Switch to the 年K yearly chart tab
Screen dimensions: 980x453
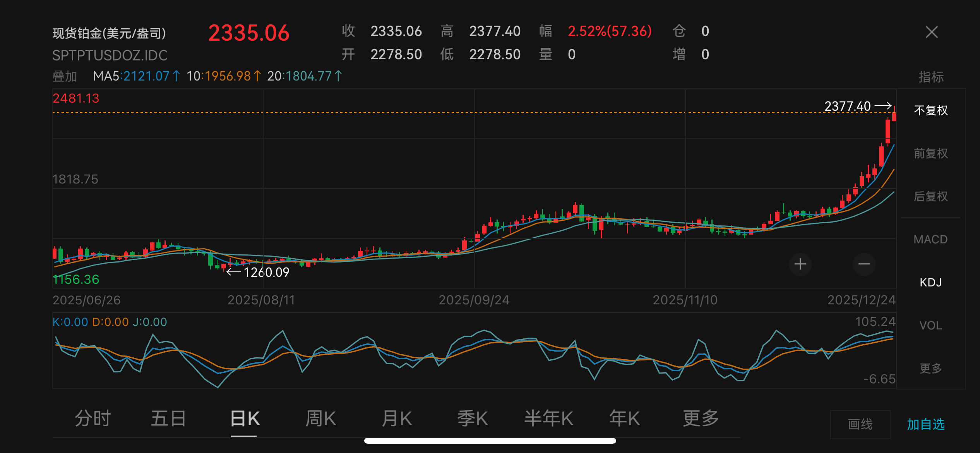[x=624, y=418]
